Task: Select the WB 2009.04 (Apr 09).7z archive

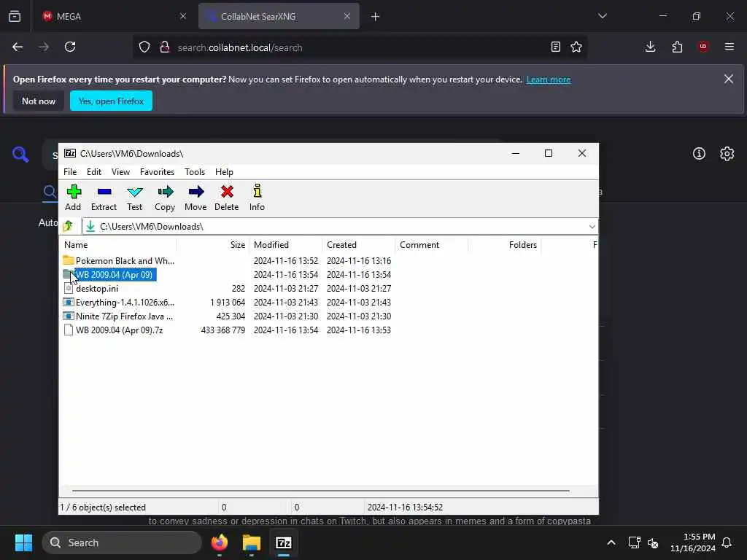Action: (113, 330)
